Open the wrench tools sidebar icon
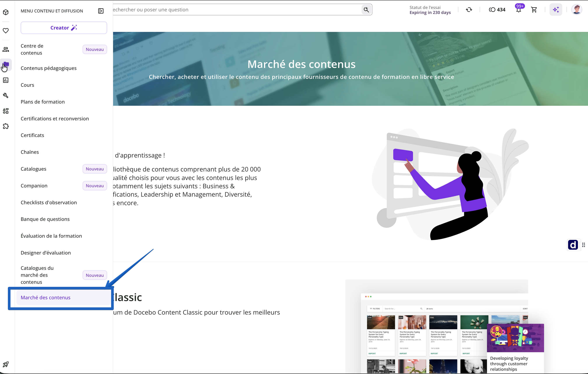Screen dimensions: 588x374 6,95
